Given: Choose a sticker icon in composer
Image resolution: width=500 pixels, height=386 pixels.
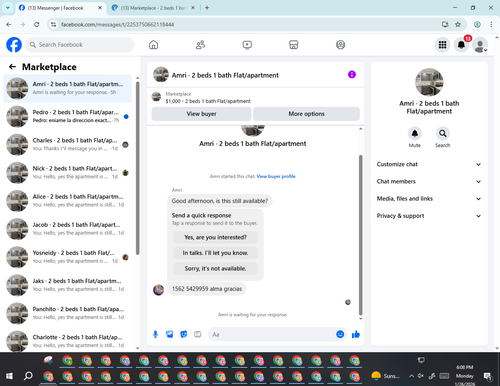Looking at the screenshot, I should (x=184, y=334).
